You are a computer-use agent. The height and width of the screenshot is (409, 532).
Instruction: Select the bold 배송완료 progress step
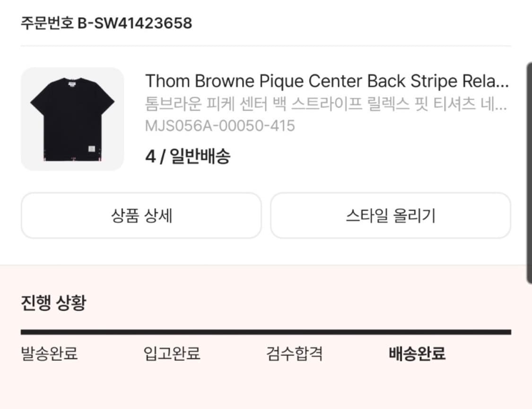(417, 353)
